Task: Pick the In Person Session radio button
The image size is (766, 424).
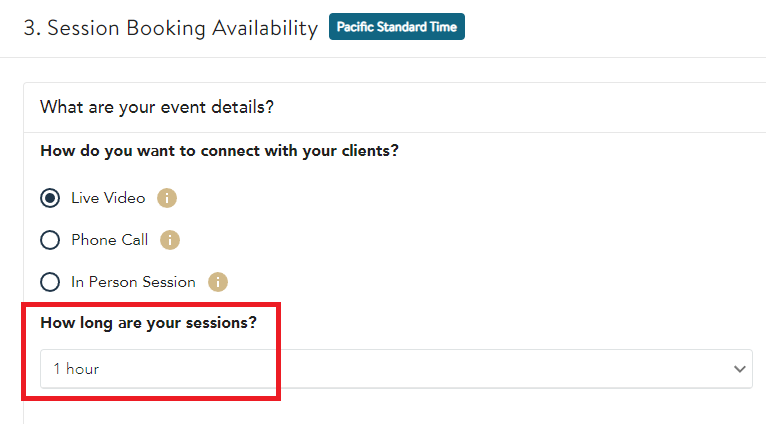Action: 50,282
